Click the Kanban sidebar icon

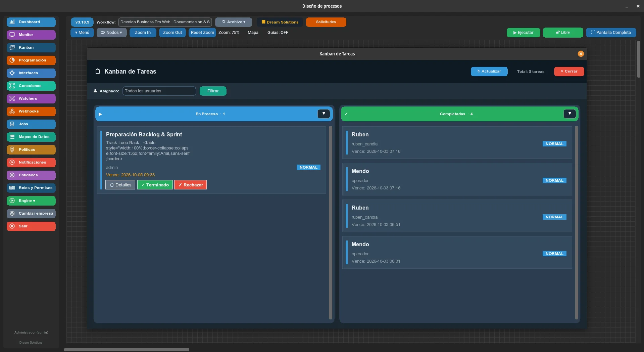[x=12, y=47]
